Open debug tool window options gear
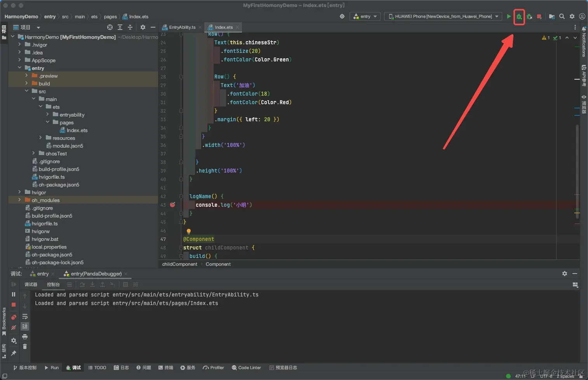The image size is (588, 380). [565, 274]
